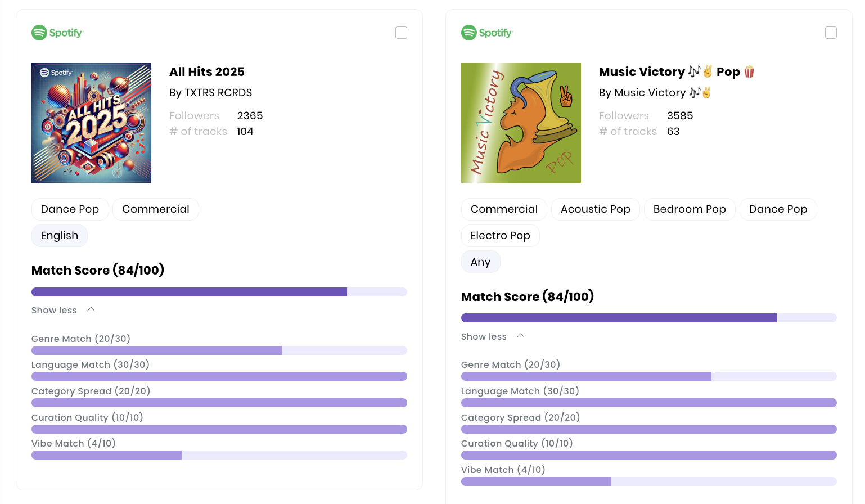This screenshot has width=865, height=504.
Task: Select Commercial tag on All Hits 2025 card
Action: coord(156,209)
